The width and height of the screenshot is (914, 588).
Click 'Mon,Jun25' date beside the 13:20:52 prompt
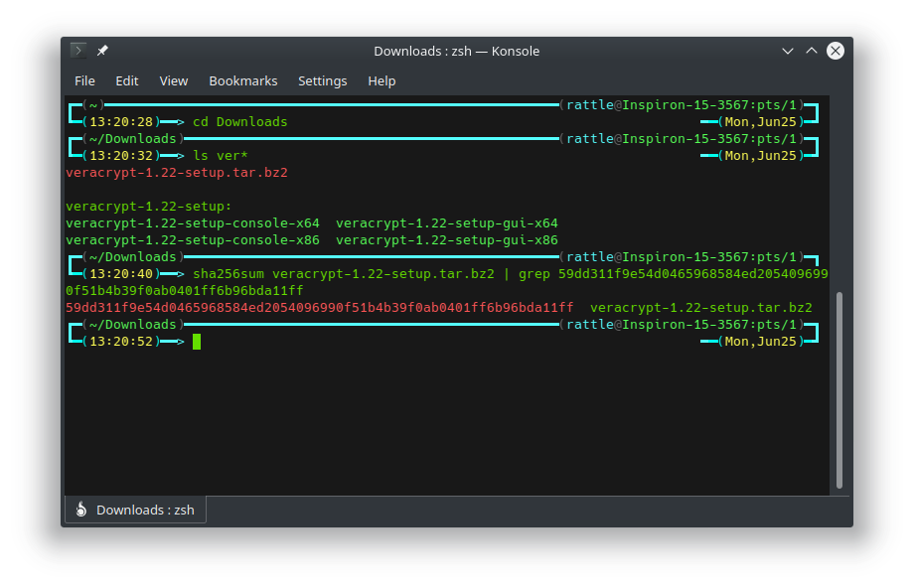tap(761, 342)
